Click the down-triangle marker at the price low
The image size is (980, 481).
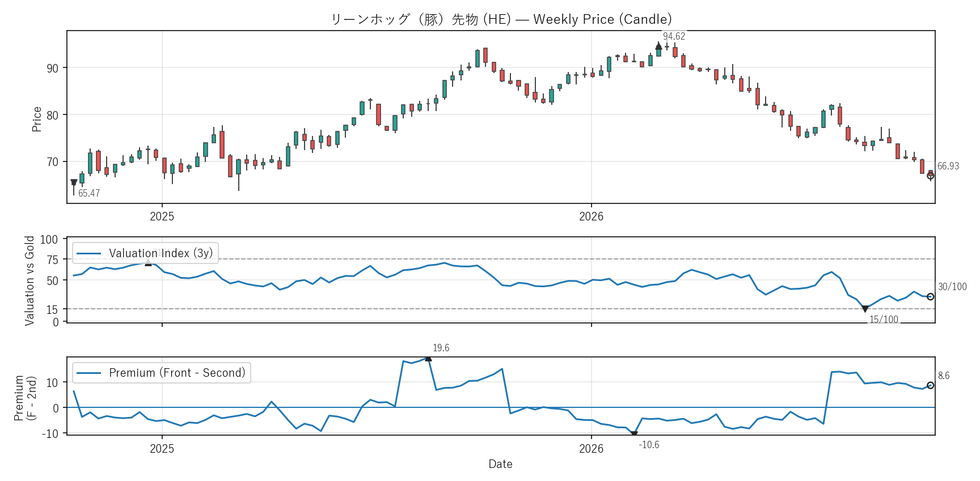(x=74, y=182)
